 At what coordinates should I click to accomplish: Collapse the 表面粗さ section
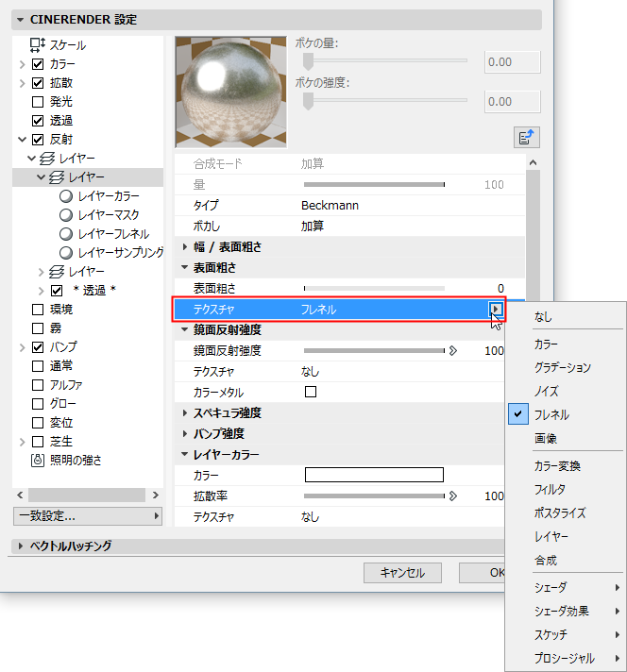(185, 267)
